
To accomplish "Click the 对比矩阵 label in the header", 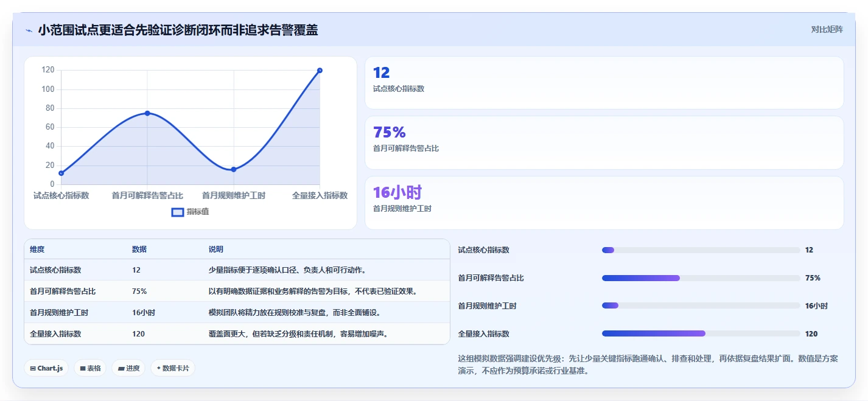I will pyautogui.click(x=827, y=29).
